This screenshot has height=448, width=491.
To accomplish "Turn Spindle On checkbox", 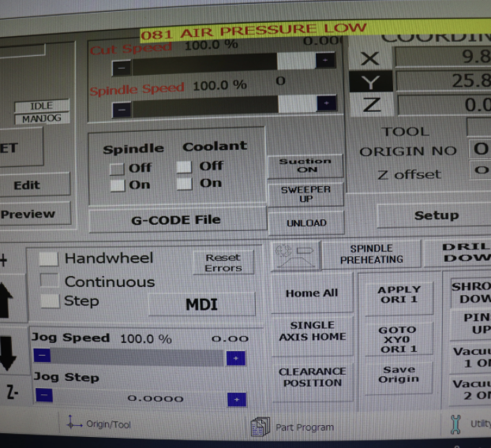I will [x=117, y=185].
